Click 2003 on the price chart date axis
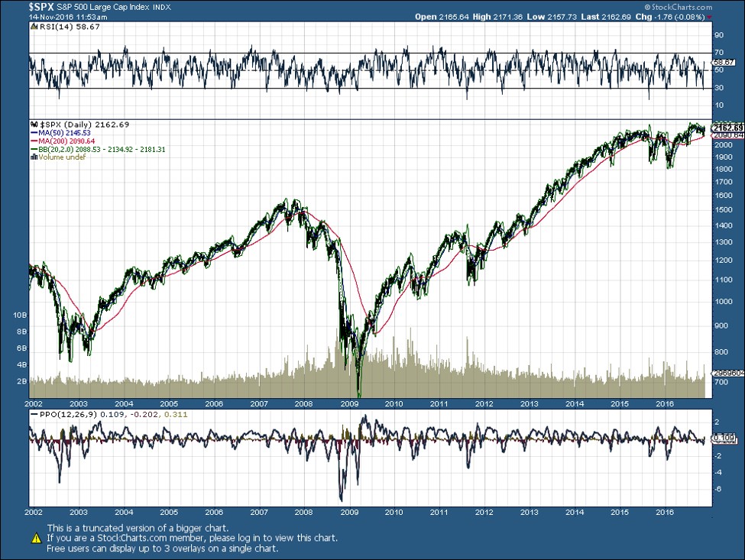 pyautogui.click(x=79, y=404)
